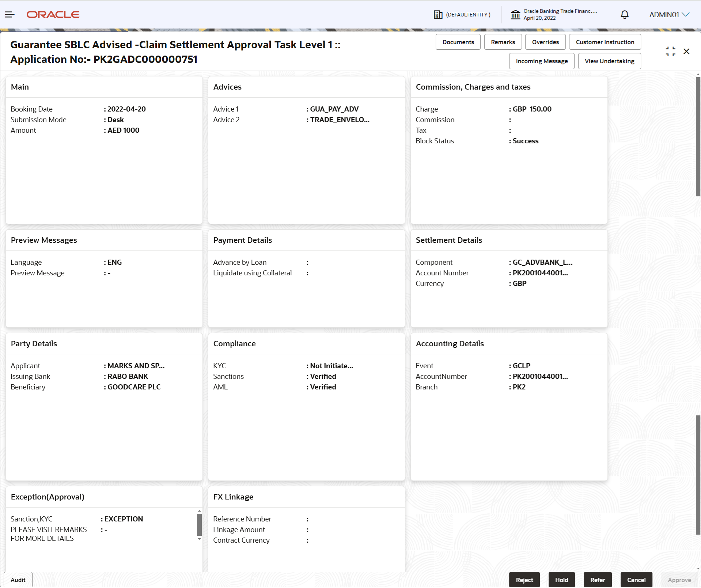
Task: Refer the task
Action: 598,580
